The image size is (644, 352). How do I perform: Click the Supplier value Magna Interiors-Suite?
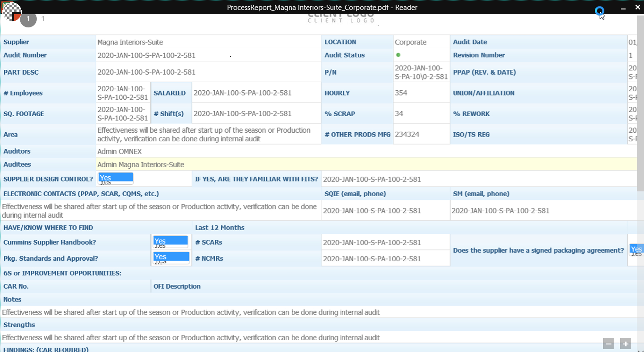click(x=208, y=42)
